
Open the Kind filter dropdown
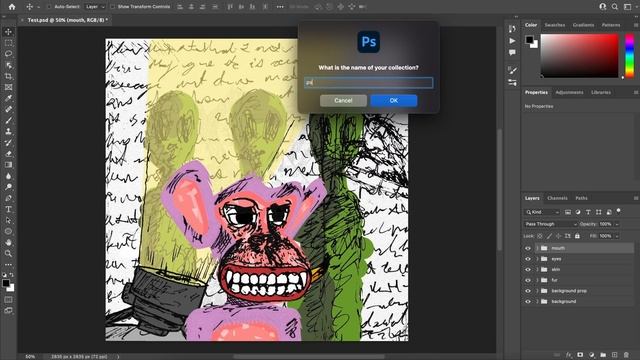click(x=542, y=212)
